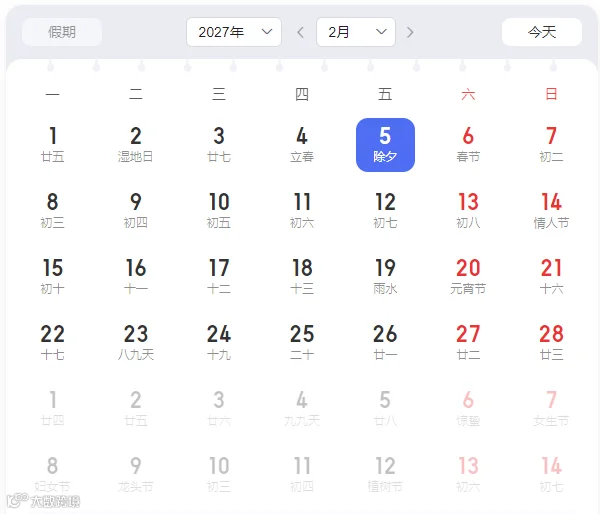Open the 2月 month dropdown
Screen dimensions: 600x514
356,32
